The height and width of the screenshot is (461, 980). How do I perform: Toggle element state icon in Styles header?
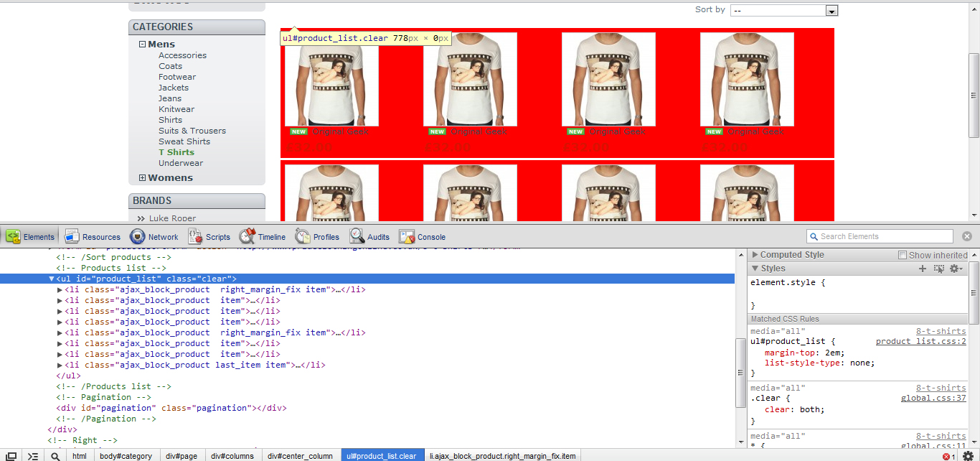(x=939, y=269)
